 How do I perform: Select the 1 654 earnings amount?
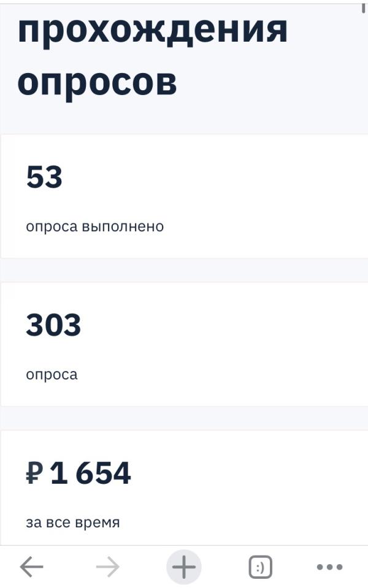[90, 473]
